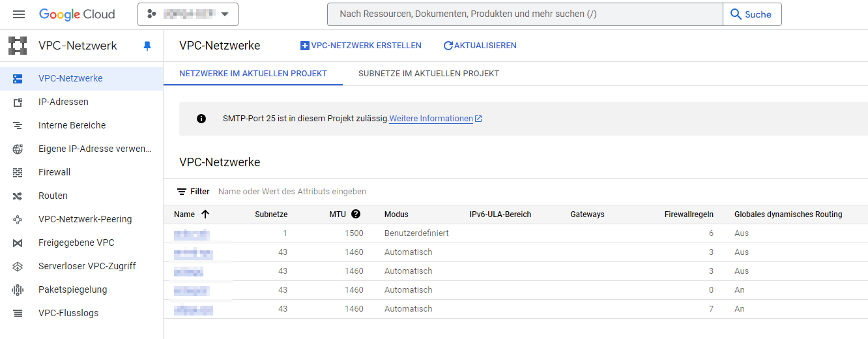Image resolution: width=868 pixels, height=339 pixels.
Task: Click the Firewallregeln column header
Action: click(x=689, y=214)
